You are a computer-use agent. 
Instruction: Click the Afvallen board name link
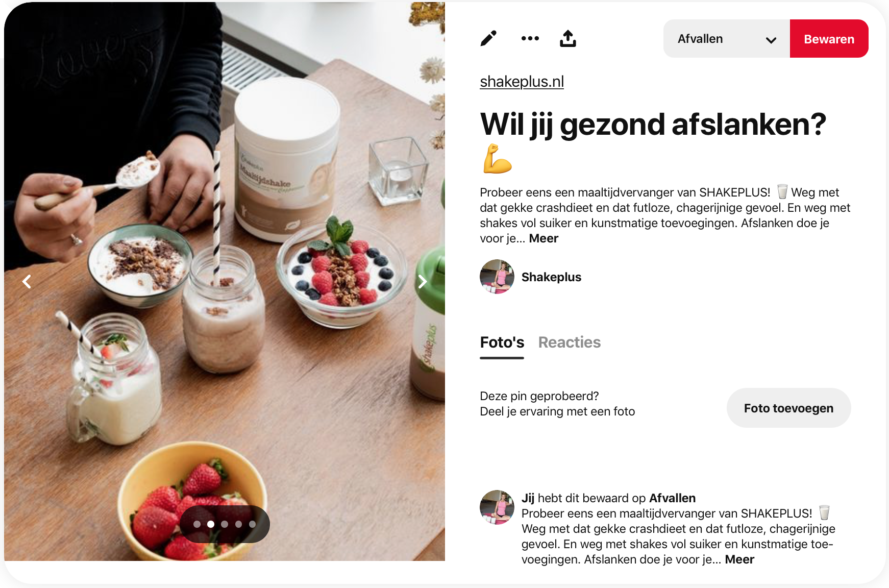[x=673, y=498]
